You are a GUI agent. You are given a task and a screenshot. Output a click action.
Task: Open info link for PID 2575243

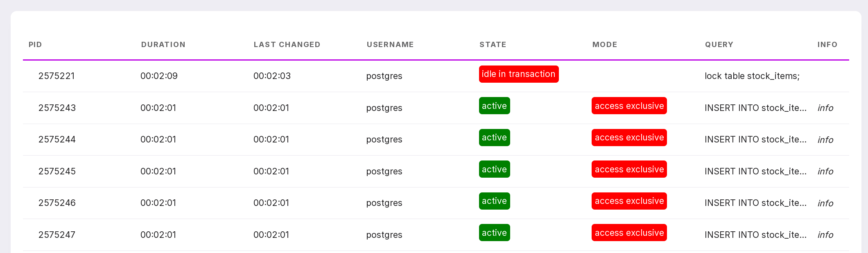825,108
